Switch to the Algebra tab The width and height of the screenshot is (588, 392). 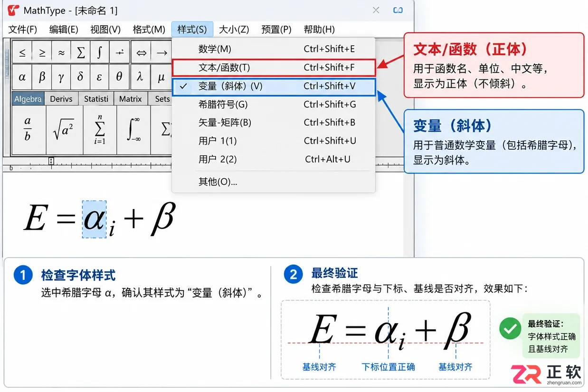pos(28,99)
